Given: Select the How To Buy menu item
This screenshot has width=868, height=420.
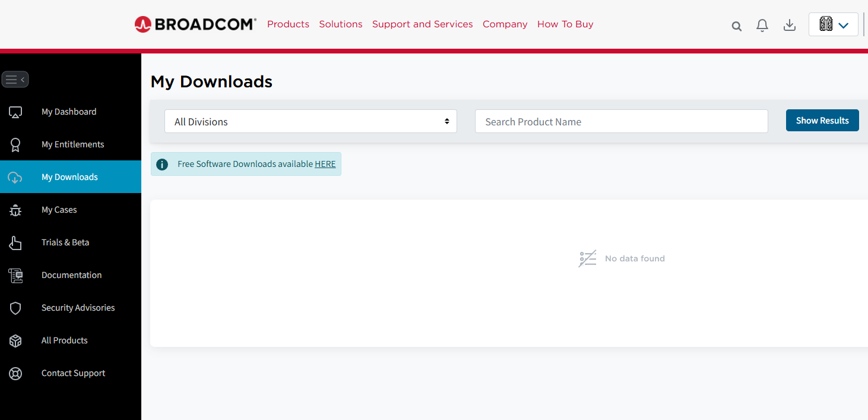Looking at the screenshot, I should click(x=565, y=24).
